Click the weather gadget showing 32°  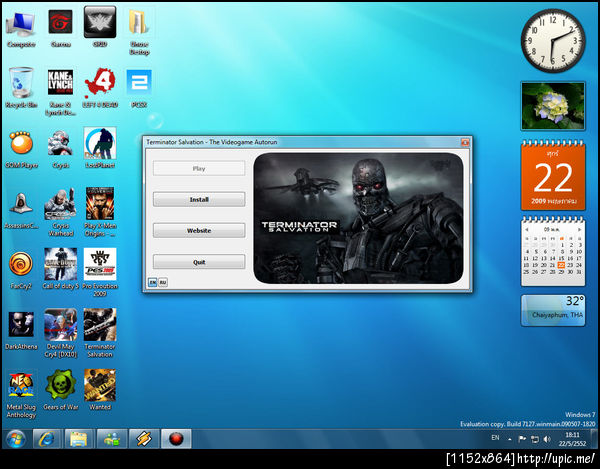pos(553,310)
